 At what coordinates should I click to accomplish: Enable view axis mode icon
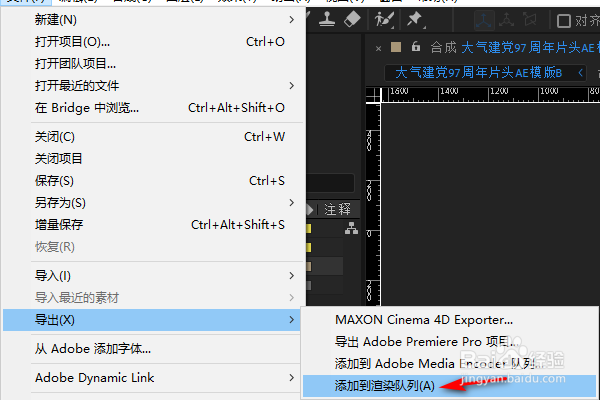coord(530,20)
